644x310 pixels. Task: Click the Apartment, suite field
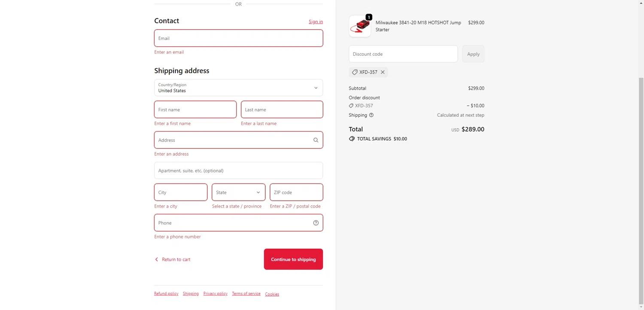pyautogui.click(x=238, y=171)
